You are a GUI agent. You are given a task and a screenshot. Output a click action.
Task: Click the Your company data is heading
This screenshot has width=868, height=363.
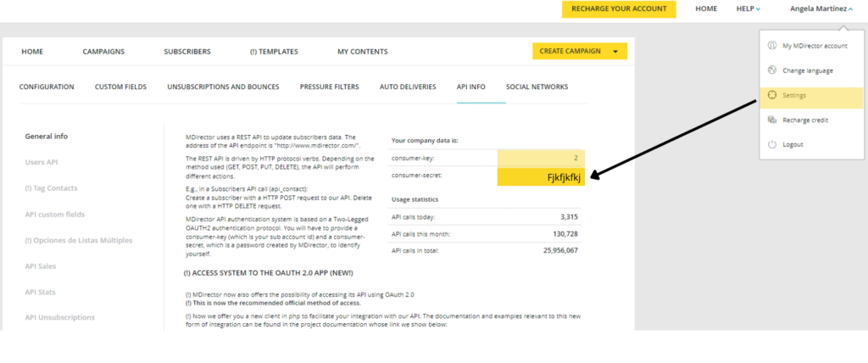[x=425, y=141]
